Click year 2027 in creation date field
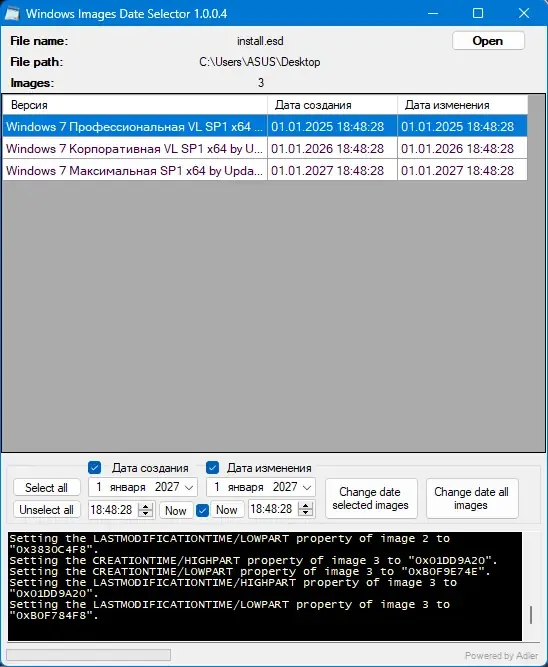Screen dimensions: 548x667 point(167,487)
